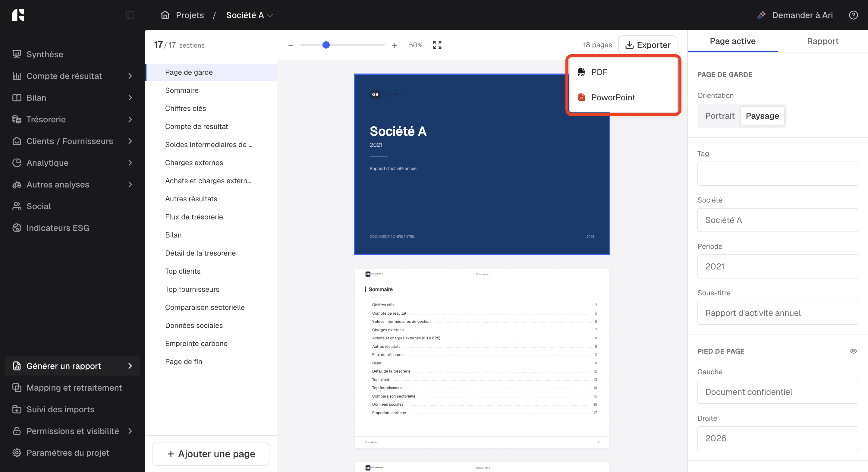
Task: Click the Mapping et retraitement icon
Action: 17,387
